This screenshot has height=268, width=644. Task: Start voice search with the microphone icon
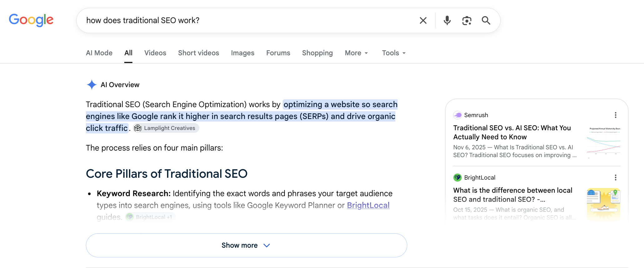click(447, 21)
